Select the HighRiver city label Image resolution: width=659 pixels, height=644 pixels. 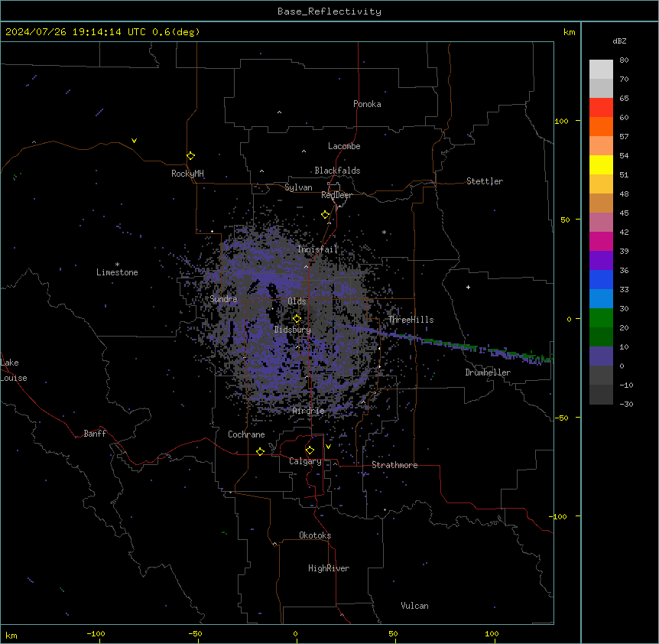pos(329,568)
